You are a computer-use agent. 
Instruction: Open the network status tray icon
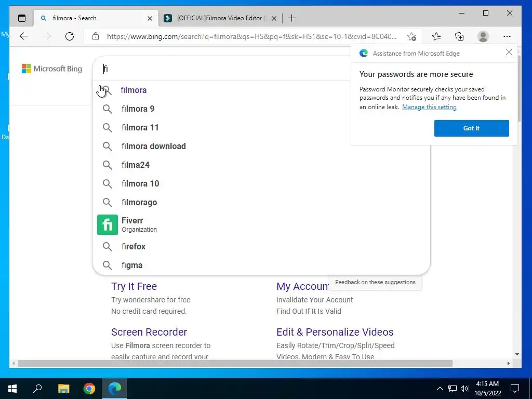(x=453, y=389)
